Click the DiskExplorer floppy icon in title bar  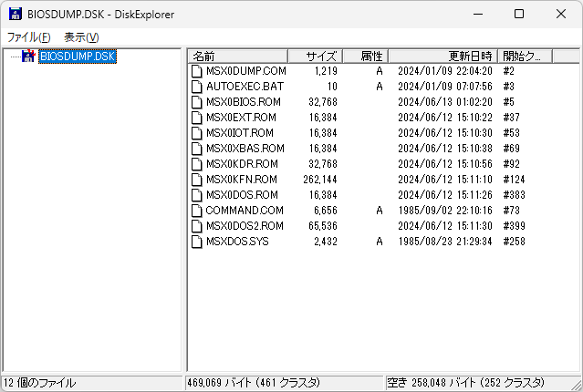(x=16, y=14)
